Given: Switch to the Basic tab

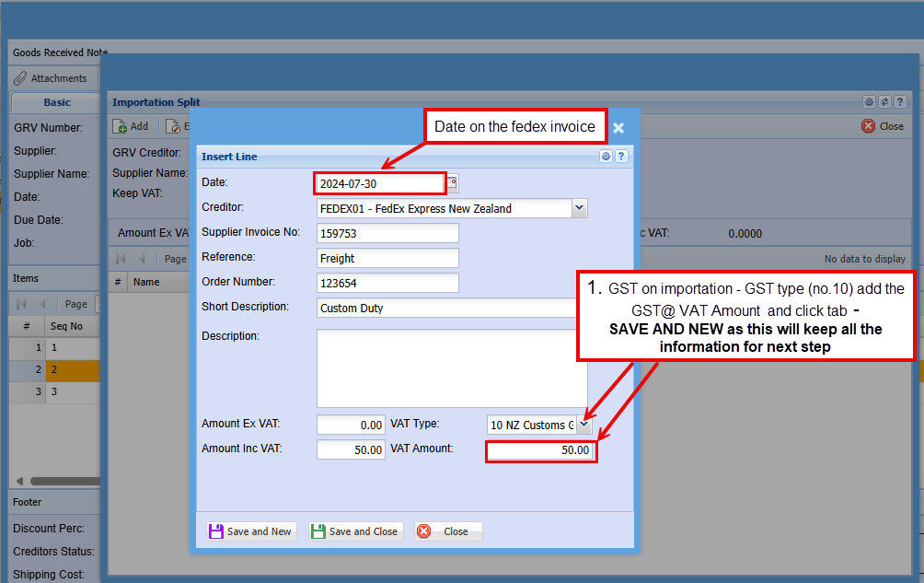Looking at the screenshot, I should point(56,102).
